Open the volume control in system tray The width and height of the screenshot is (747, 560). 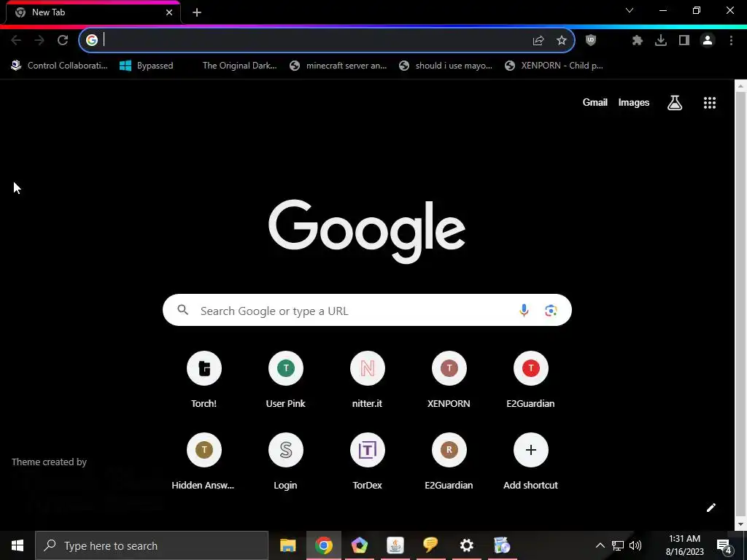[x=635, y=545]
